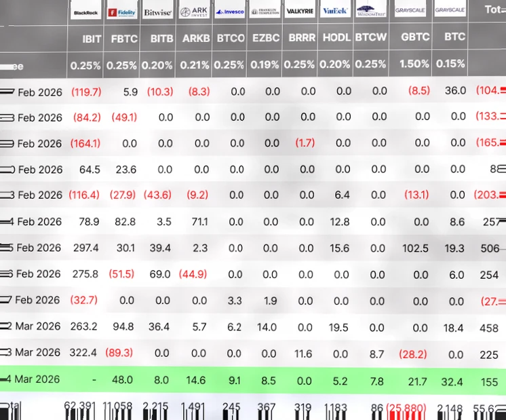Click the 78.9 IBIT value

tap(89, 222)
